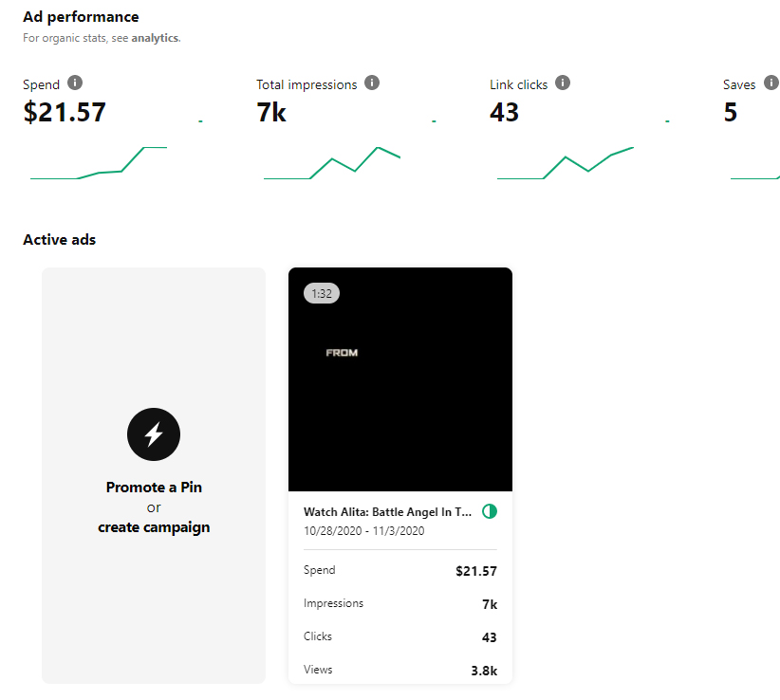Click the ad's 10/28/2020 - 11/3/2020 date range
The width and height of the screenshot is (780, 700).
pyautogui.click(x=363, y=531)
